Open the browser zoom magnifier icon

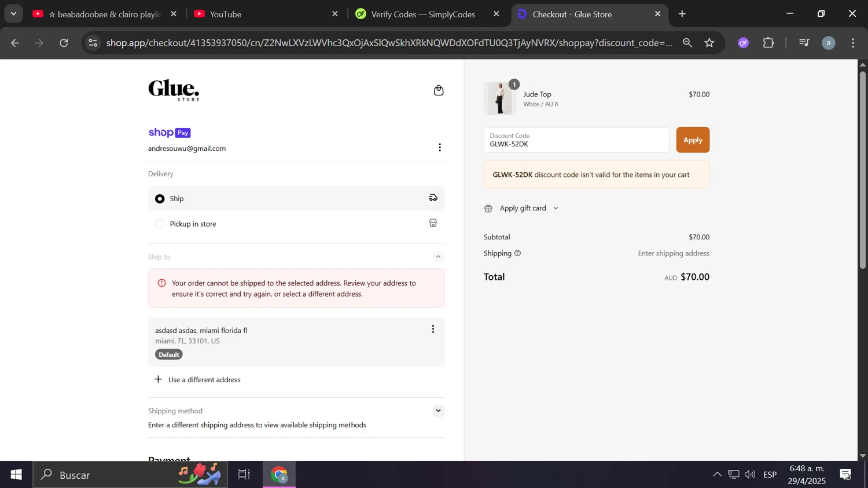(x=687, y=43)
